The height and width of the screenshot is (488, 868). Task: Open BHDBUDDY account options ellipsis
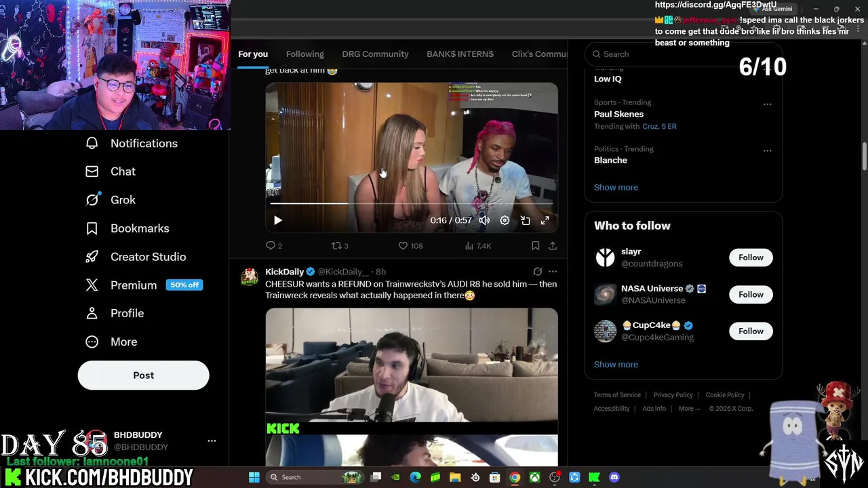click(x=212, y=441)
